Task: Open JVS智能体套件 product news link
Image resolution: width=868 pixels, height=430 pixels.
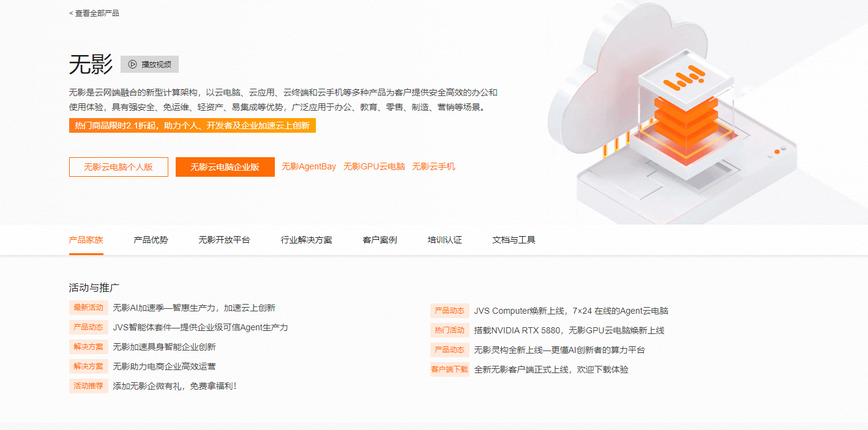Action: tap(200, 327)
